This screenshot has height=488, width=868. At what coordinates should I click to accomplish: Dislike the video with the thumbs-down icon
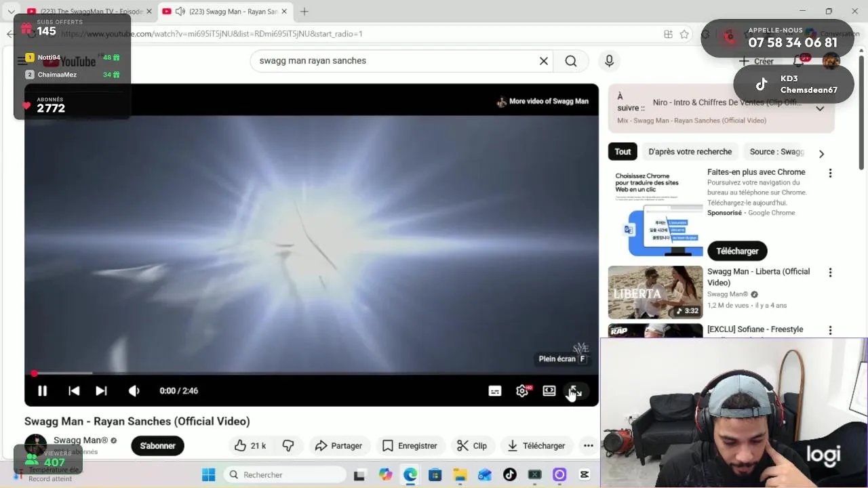(288, 446)
